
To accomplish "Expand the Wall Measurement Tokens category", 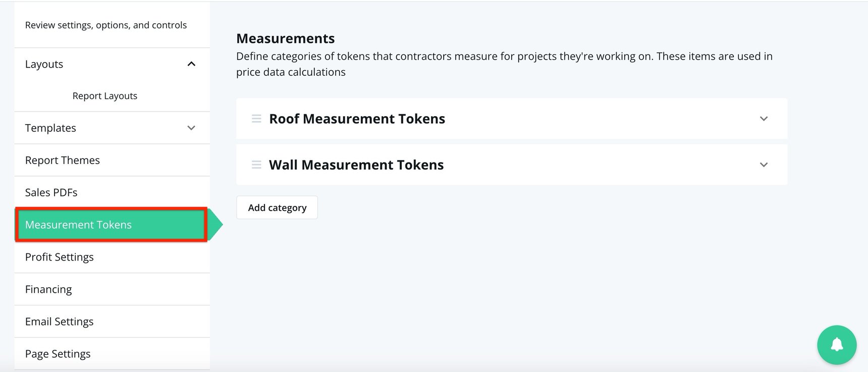I will click(764, 165).
